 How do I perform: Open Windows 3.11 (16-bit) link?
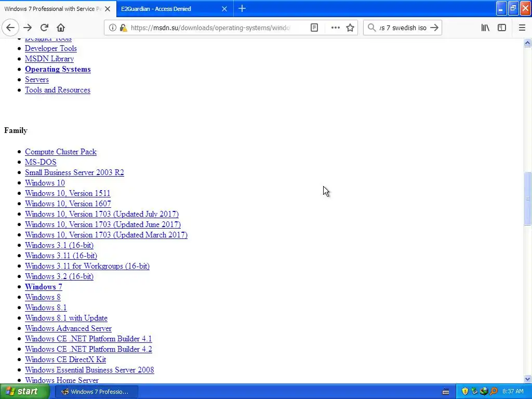(61, 256)
